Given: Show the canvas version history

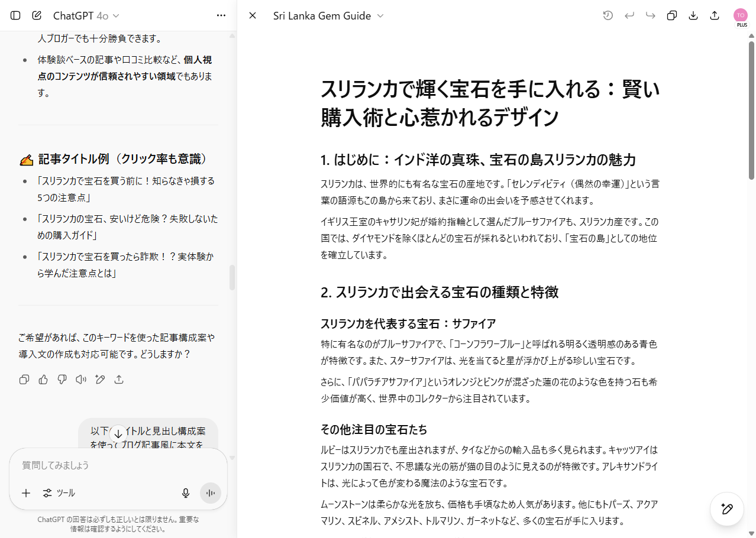Looking at the screenshot, I should pos(608,15).
